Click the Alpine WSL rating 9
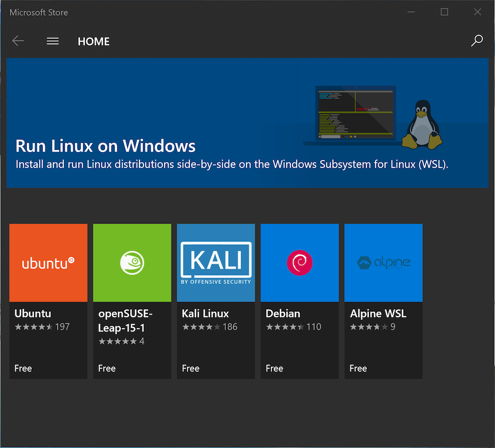This screenshot has height=448, width=495. [x=373, y=327]
